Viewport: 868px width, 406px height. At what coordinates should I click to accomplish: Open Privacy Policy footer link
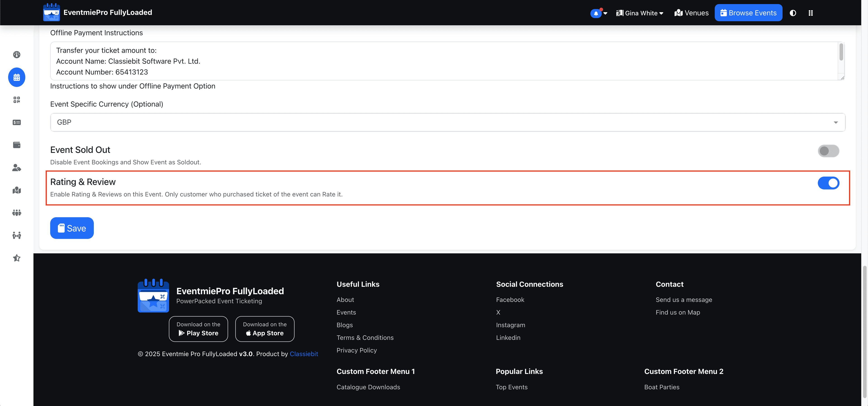click(356, 350)
